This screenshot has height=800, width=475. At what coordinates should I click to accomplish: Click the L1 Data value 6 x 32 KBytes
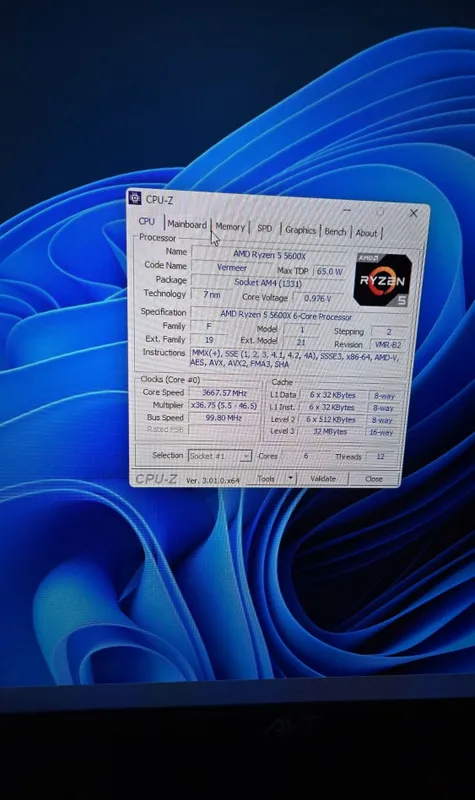click(x=332, y=395)
